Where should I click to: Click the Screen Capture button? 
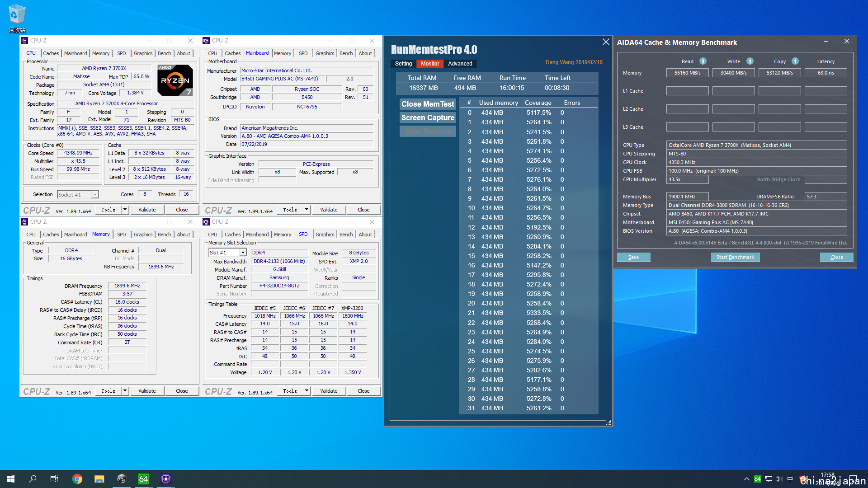tap(428, 117)
